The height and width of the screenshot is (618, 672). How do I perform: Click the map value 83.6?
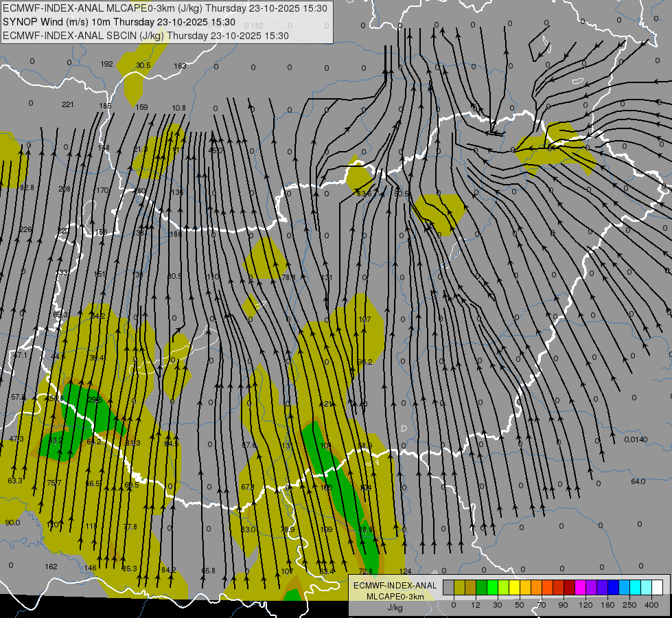tap(364, 194)
